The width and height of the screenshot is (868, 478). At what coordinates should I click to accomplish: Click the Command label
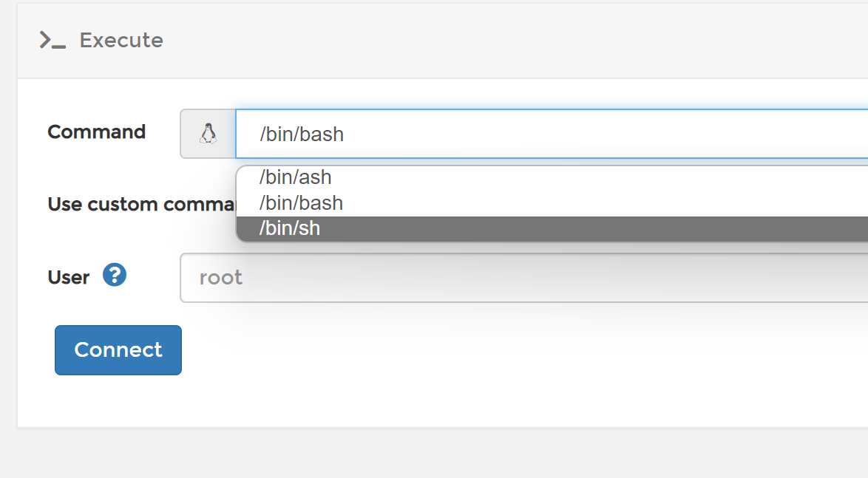pyautogui.click(x=96, y=132)
